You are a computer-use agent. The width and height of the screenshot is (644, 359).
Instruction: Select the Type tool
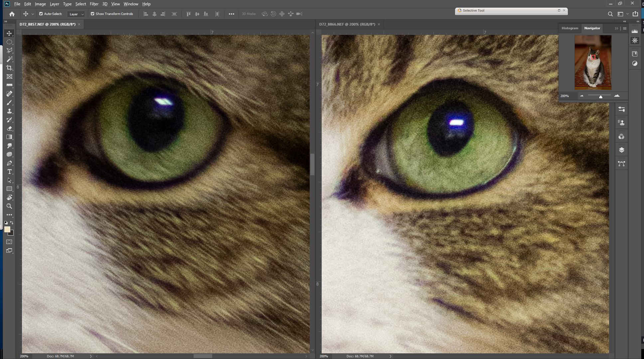(9, 172)
